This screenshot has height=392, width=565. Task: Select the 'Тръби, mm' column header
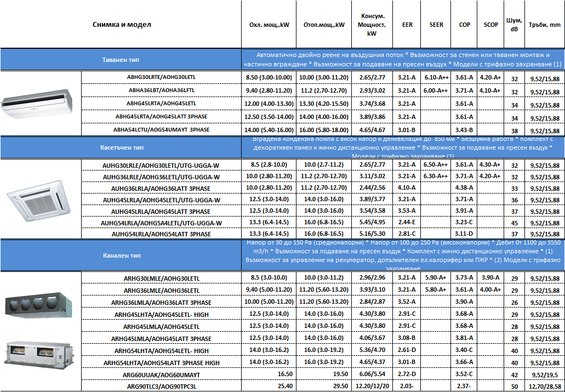pos(545,25)
